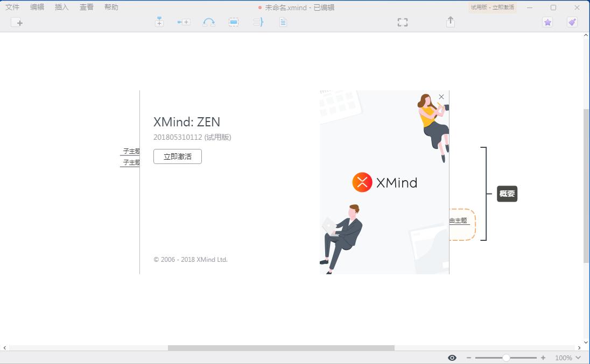Open the icon marker star panel

(547, 23)
